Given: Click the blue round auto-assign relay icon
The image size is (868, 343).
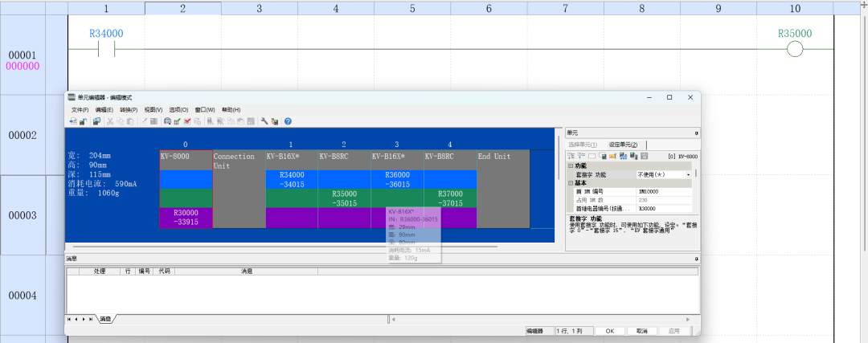Looking at the screenshot, I should (x=168, y=121).
